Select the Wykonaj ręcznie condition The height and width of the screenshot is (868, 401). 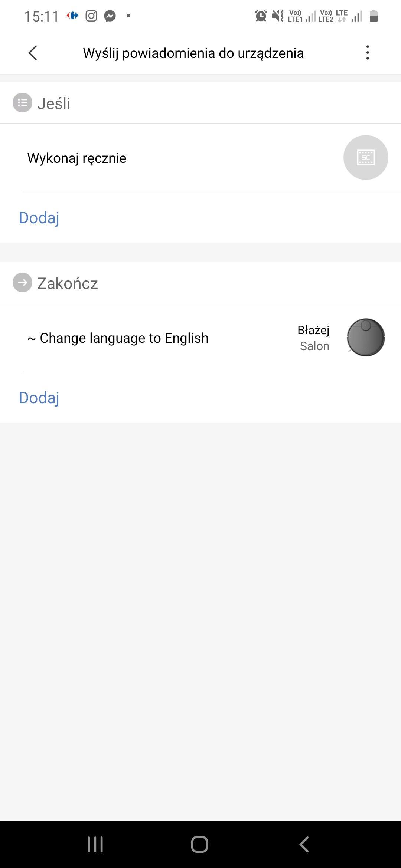77,158
